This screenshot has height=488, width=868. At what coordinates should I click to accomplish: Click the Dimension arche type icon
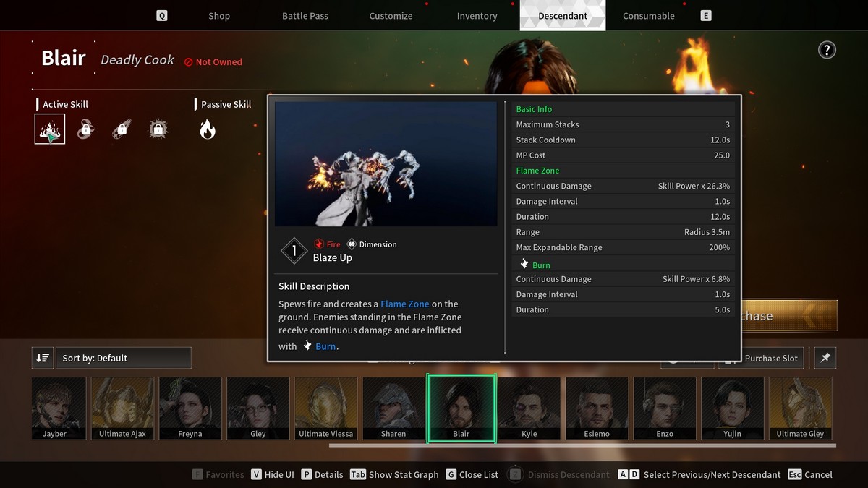click(x=351, y=244)
